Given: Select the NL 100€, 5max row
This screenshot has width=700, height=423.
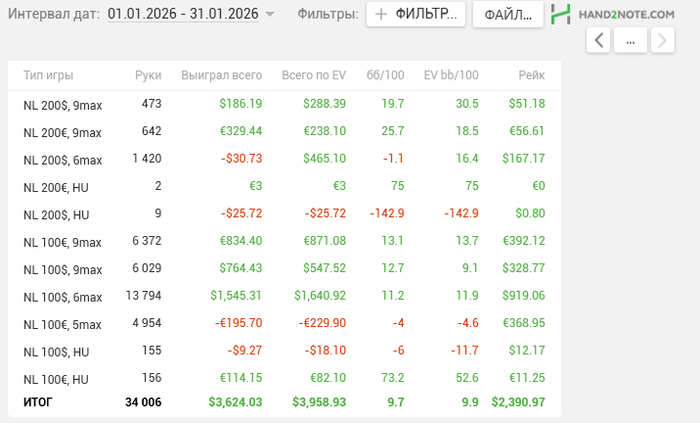Looking at the screenshot, I should pyautogui.click(x=62, y=324).
